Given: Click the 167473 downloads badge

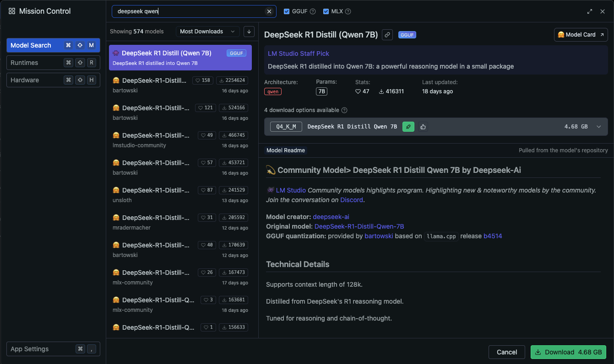Looking at the screenshot, I should (x=234, y=273).
